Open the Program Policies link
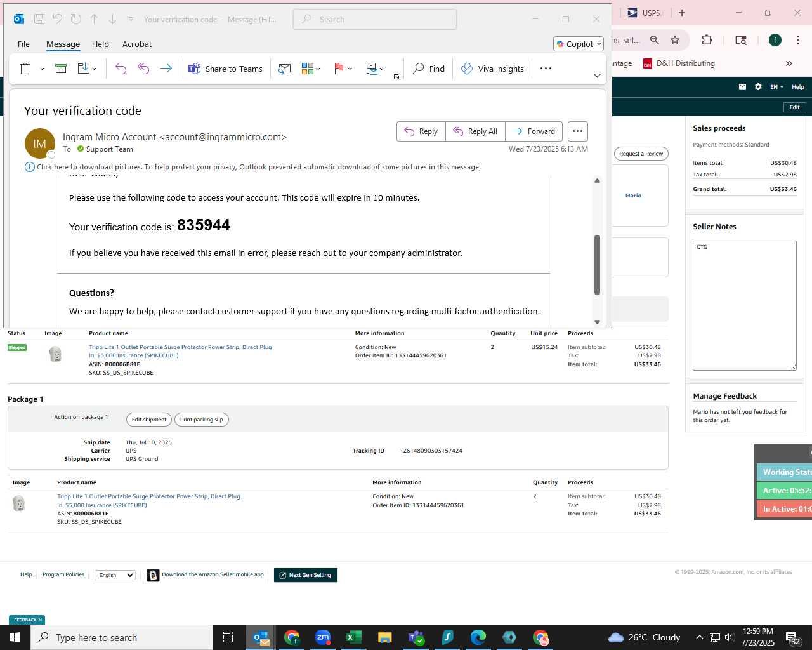The image size is (812, 650). coord(63,574)
